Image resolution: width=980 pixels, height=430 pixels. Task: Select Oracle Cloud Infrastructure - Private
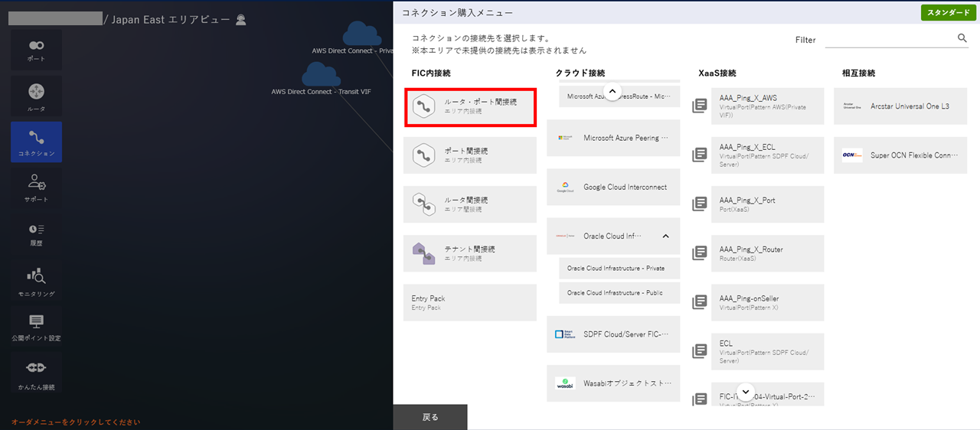(619, 269)
